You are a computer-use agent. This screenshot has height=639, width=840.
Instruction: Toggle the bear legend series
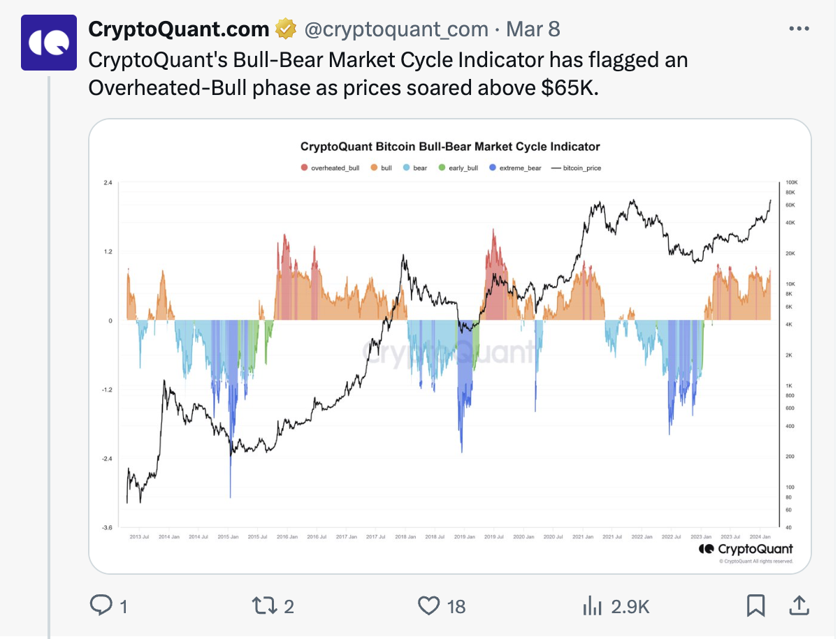point(415,168)
